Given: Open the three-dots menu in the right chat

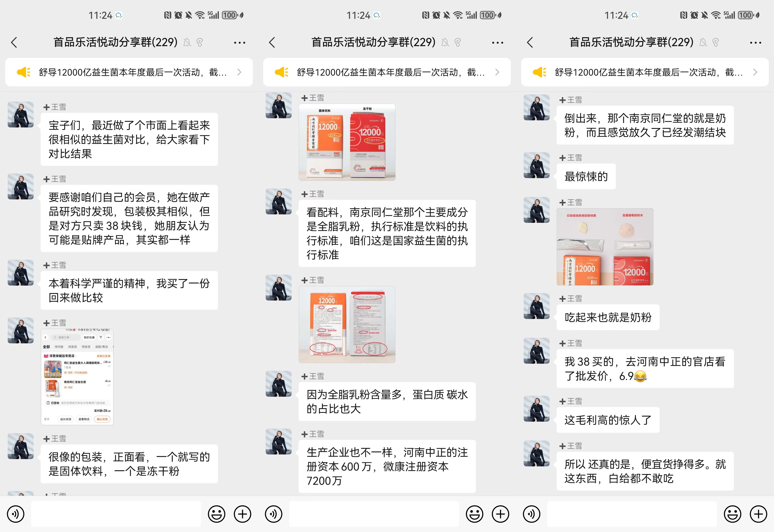Looking at the screenshot, I should tap(755, 43).
